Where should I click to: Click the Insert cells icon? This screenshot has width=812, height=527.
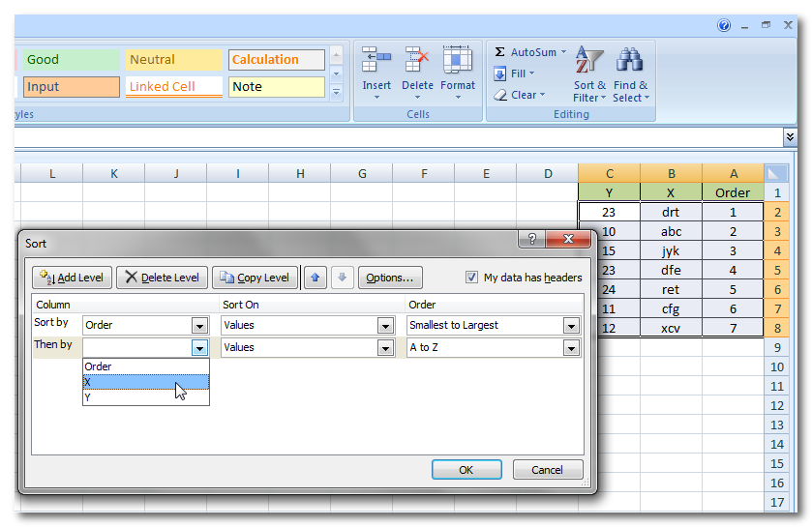(x=376, y=61)
